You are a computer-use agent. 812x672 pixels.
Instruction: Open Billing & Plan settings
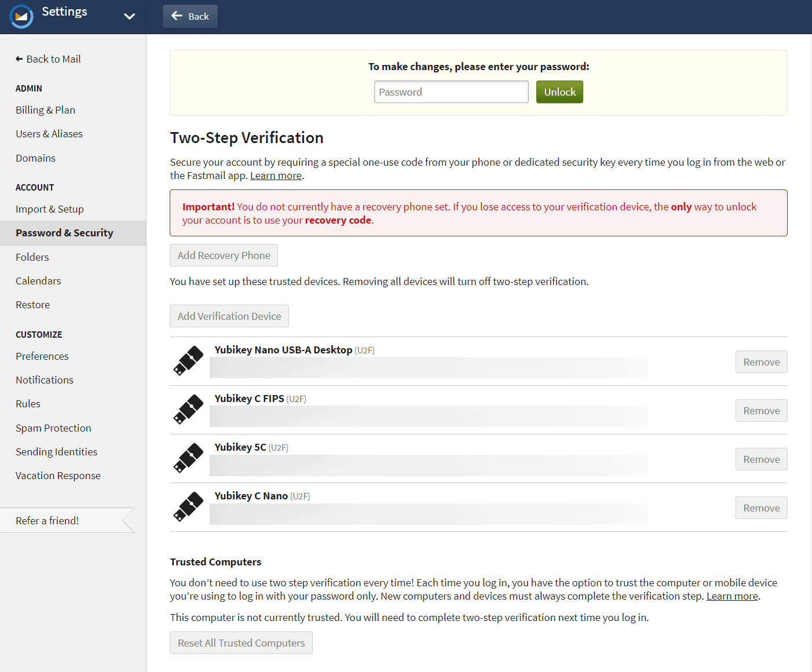click(x=46, y=110)
